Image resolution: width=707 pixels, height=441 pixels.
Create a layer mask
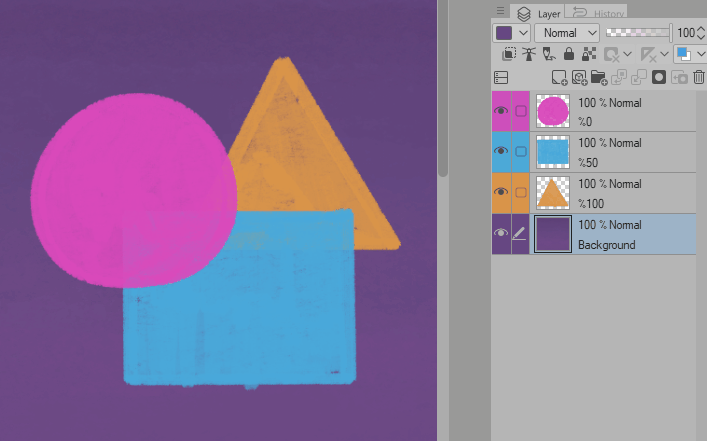tap(659, 78)
